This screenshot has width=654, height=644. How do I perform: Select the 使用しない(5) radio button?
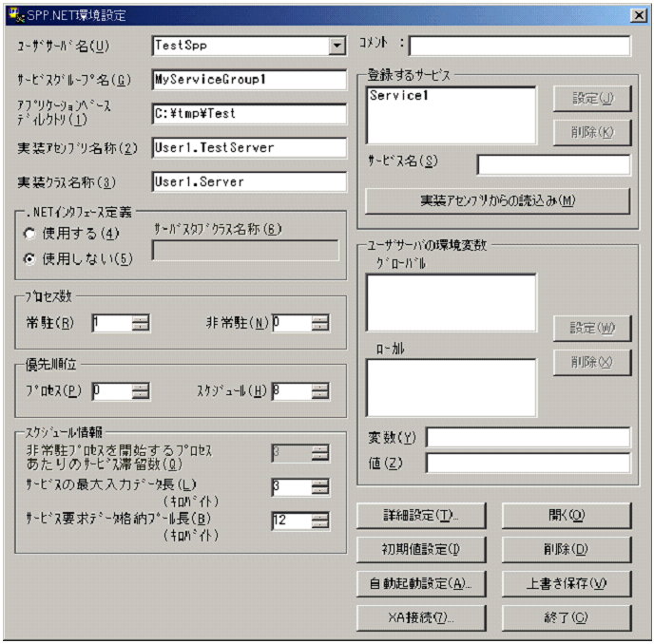click(x=29, y=259)
